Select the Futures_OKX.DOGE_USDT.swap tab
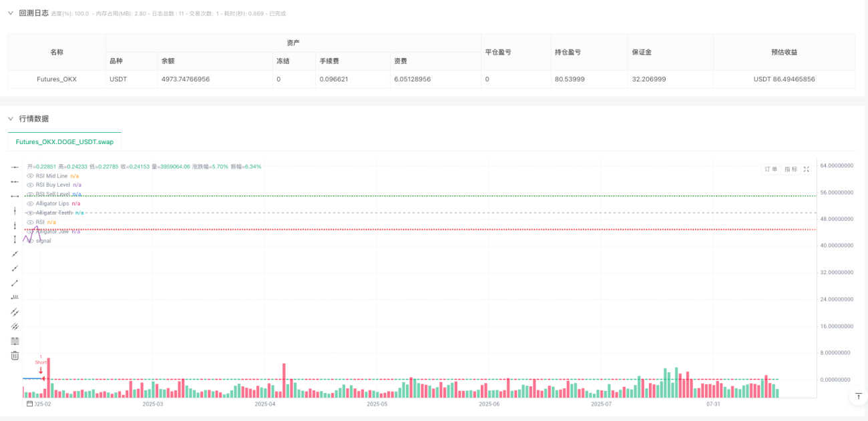Viewport: 868px width, 421px height. pyautogui.click(x=65, y=141)
